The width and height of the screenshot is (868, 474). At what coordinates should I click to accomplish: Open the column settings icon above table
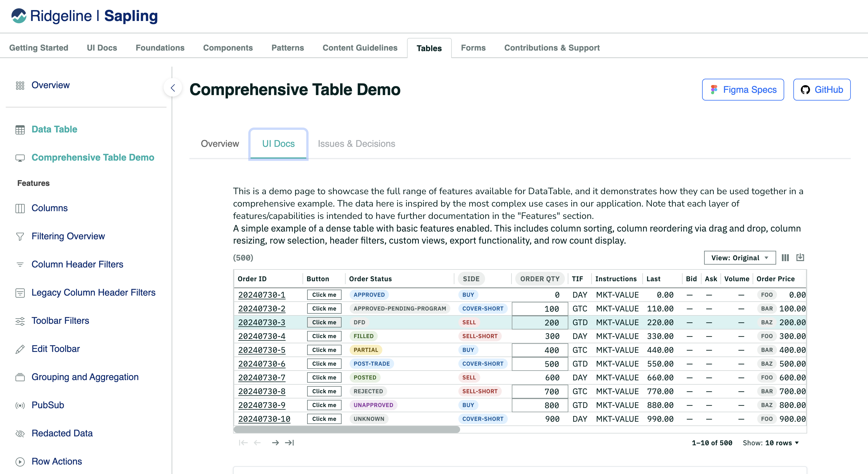coord(785,258)
